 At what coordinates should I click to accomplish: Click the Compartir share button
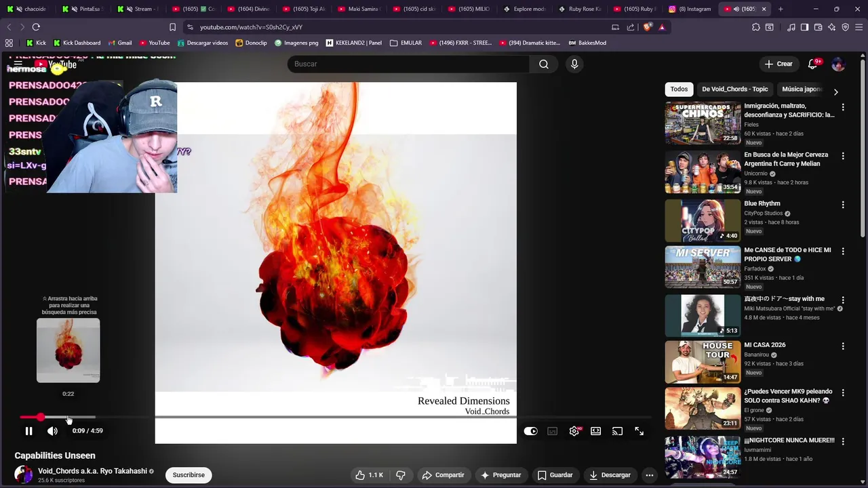443,475
